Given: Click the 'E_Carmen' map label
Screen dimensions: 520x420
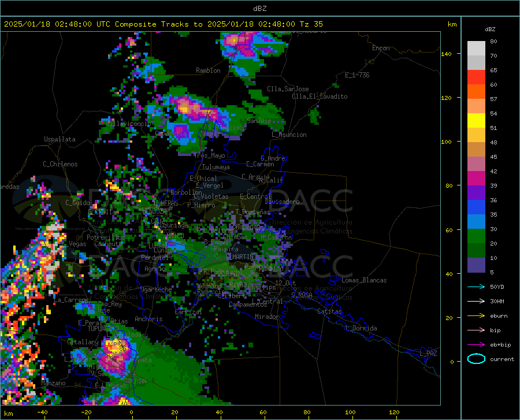Looking at the screenshot, I should click(x=260, y=164).
